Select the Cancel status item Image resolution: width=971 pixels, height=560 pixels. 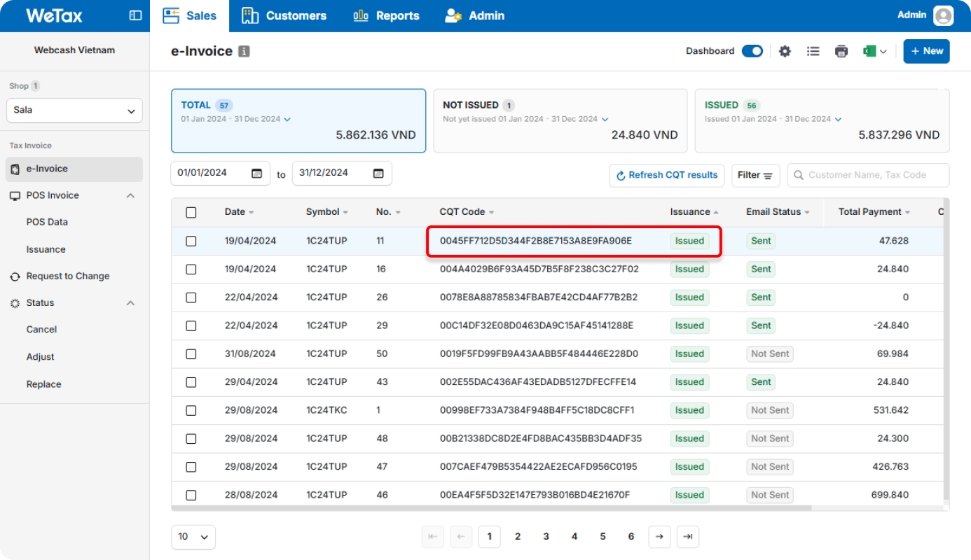point(41,330)
